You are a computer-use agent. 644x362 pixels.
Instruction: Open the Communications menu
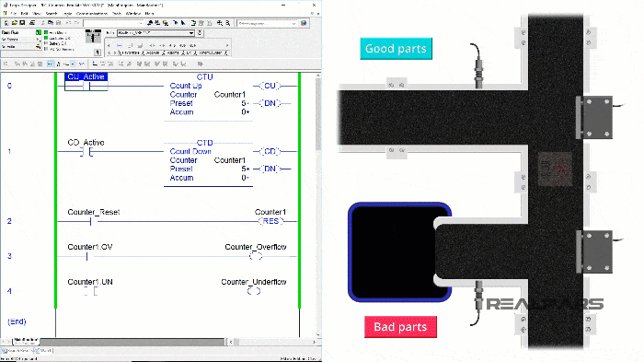coord(92,14)
